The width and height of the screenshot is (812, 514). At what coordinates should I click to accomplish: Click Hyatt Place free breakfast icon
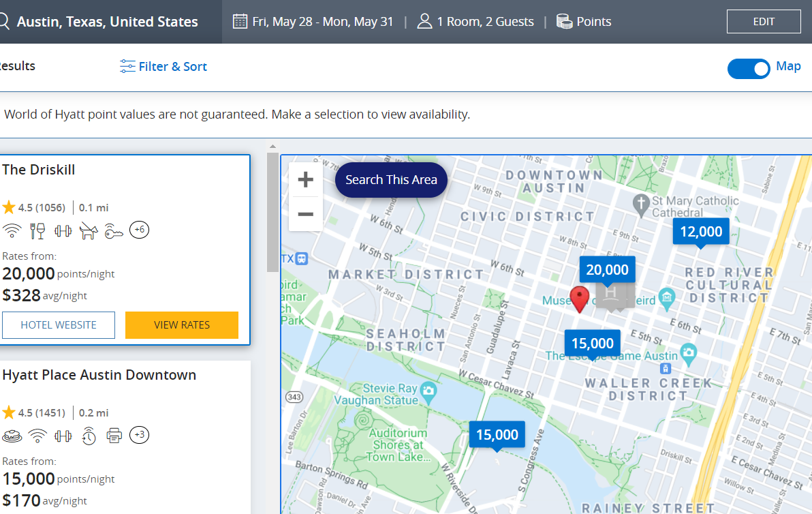(x=12, y=436)
